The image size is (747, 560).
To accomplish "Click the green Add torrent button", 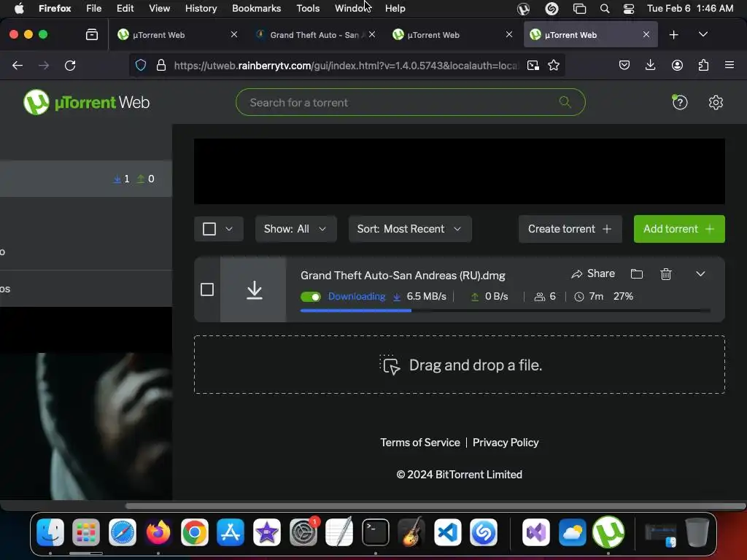I will [679, 229].
